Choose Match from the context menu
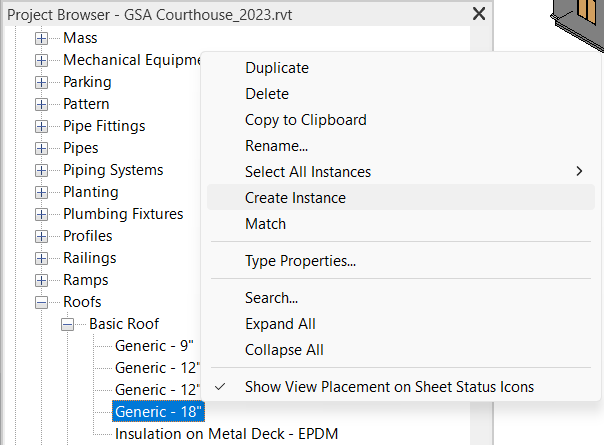Image resolution: width=604 pixels, height=445 pixels. pyautogui.click(x=265, y=224)
